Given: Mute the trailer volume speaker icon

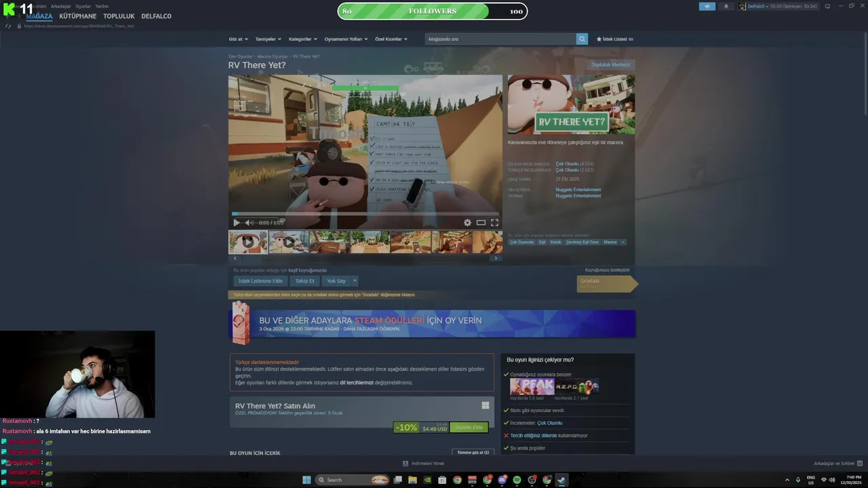Looking at the screenshot, I should point(249,222).
